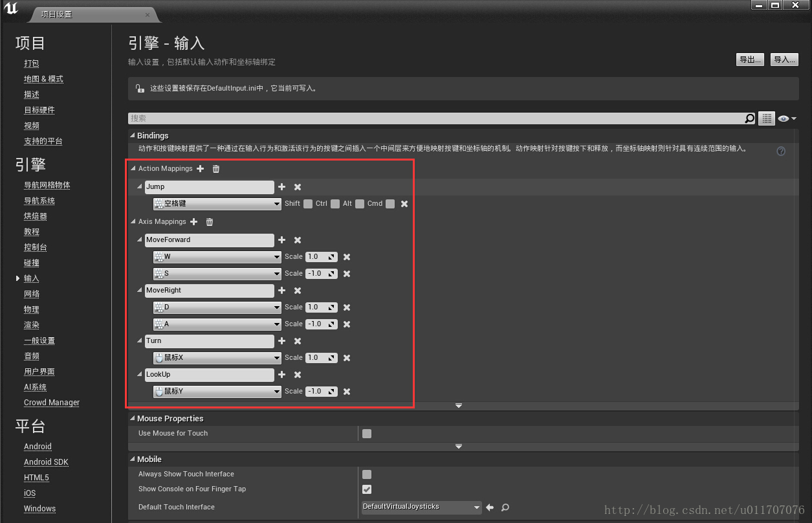Remove the Turn axis mapping
812x523 pixels.
[298, 341]
